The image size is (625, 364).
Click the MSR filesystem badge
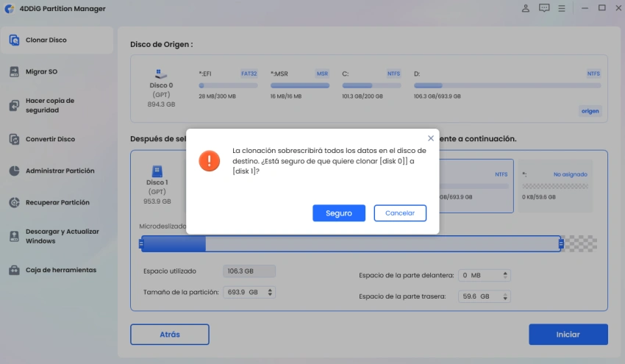click(322, 74)
